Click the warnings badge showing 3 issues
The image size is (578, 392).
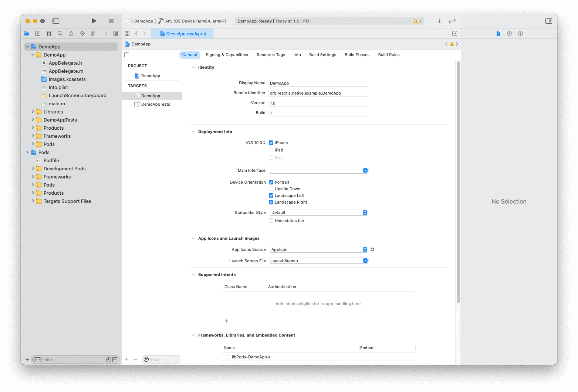pos(418,21)
